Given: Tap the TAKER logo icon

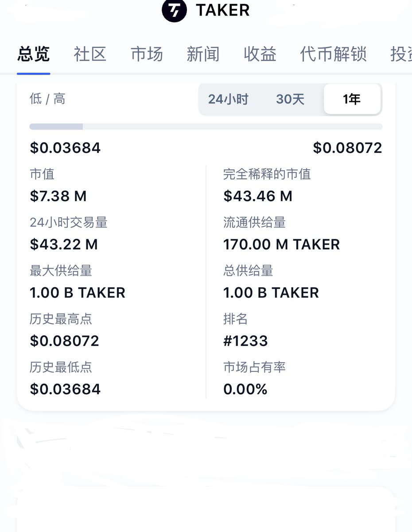Looking at the screenshot, I should click(175, 9).
